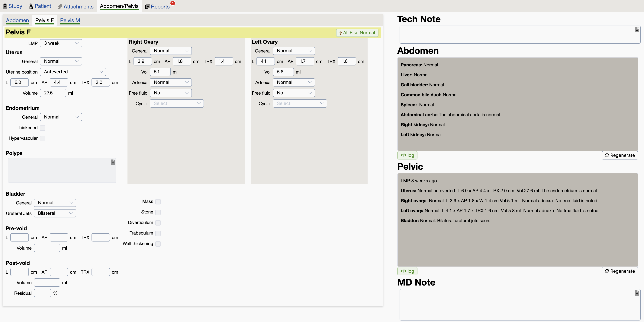
Task: Switch to the Abdomen sub-tab
Action: coord(17,21)
